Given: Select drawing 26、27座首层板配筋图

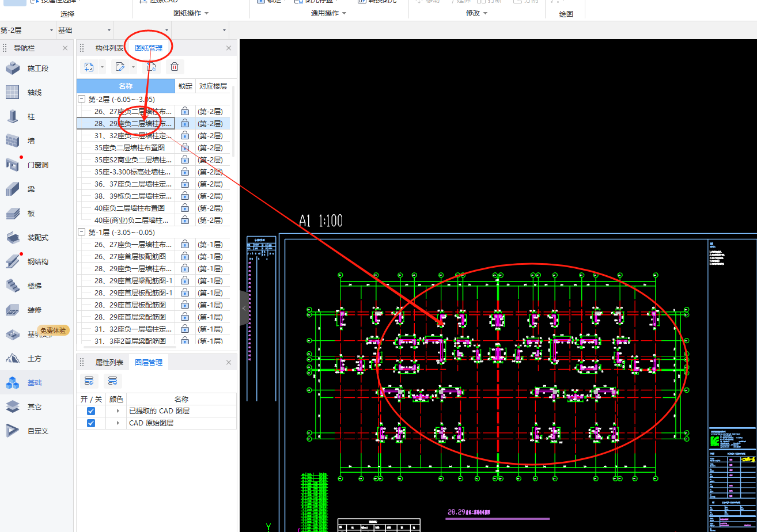Looking at the screenshot, I should pos(130,256).
